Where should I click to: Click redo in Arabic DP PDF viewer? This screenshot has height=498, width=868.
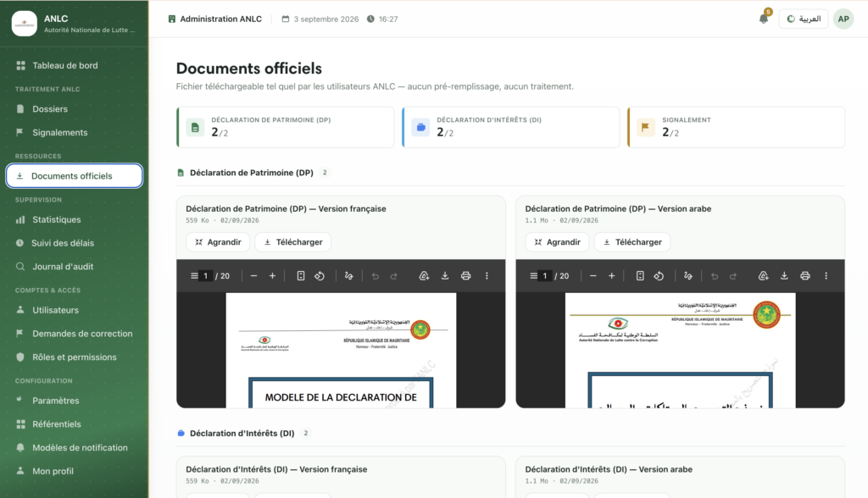(733, 275)
